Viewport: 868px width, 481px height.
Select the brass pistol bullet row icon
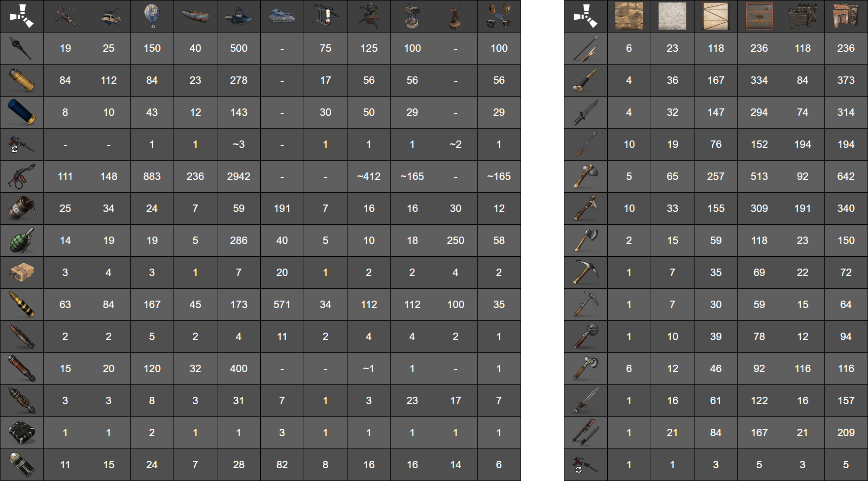click(22, 80)
